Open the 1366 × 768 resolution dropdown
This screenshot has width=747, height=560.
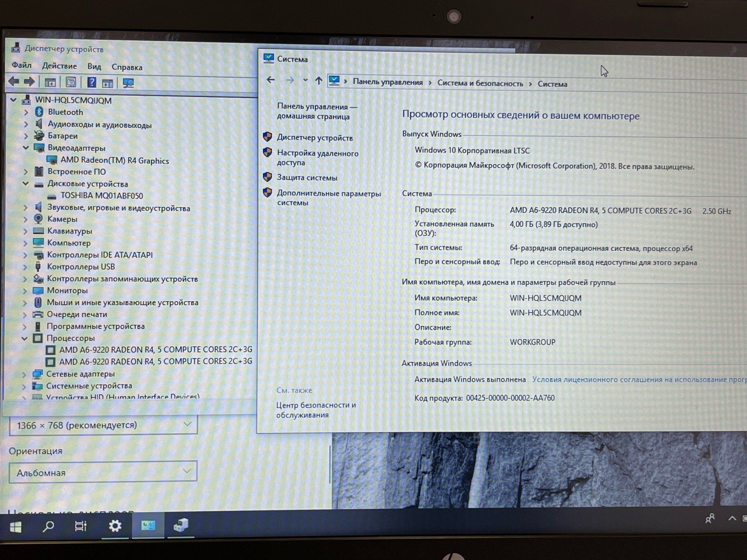(x=103, y=425)
